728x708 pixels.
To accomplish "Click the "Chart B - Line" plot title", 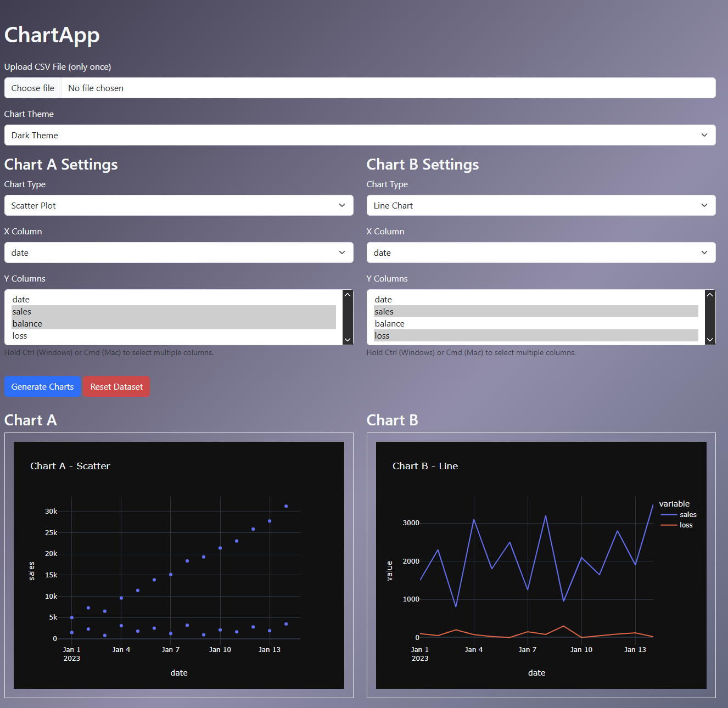I will click(x=425, y=466).
